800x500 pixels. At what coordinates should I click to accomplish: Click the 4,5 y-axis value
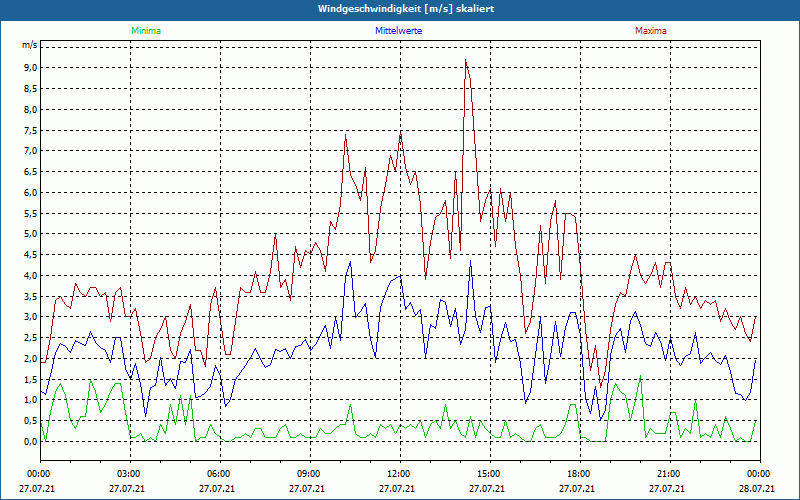point(31,255)
